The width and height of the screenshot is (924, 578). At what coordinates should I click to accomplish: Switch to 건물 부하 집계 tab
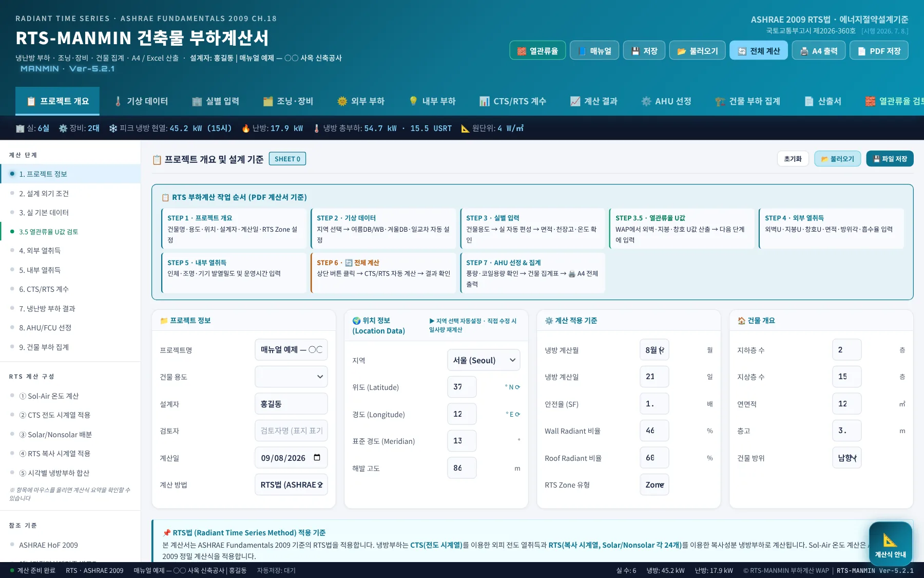coord(748,101)
